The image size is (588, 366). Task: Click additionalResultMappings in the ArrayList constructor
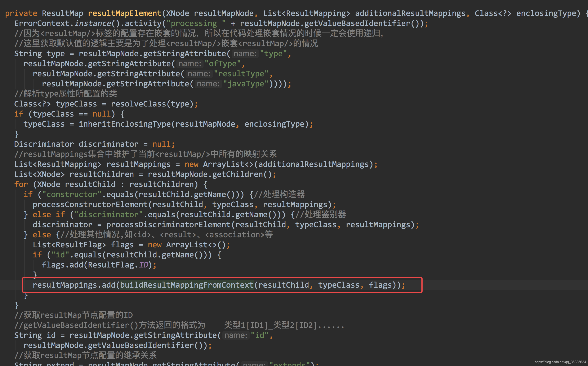314,164
